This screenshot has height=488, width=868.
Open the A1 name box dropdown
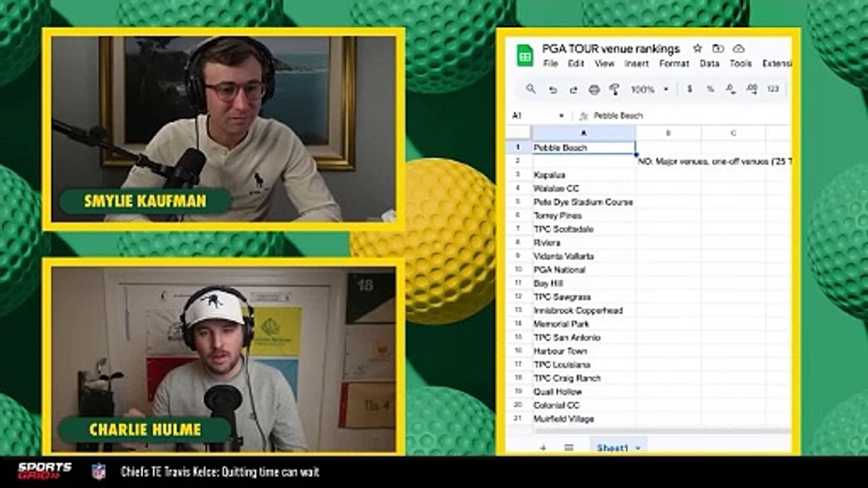click(x=561, y=116)
